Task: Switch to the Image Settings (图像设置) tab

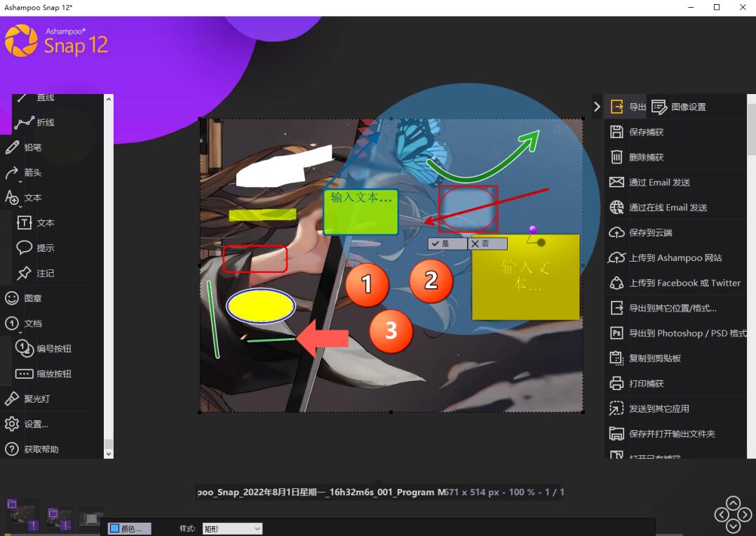Action: [x=679, y=107]
